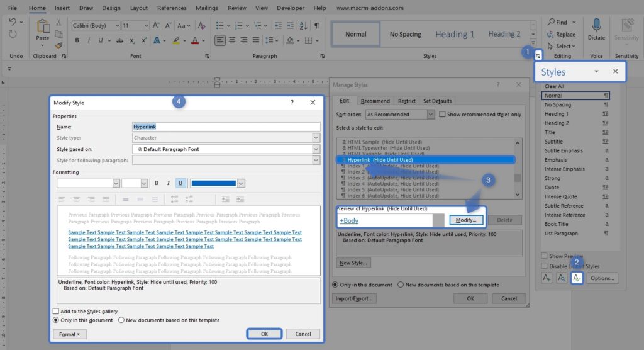The image size is (644, 350).
Task: Select Only in this document in Modify Style
Action: click(x=56, y=320)
